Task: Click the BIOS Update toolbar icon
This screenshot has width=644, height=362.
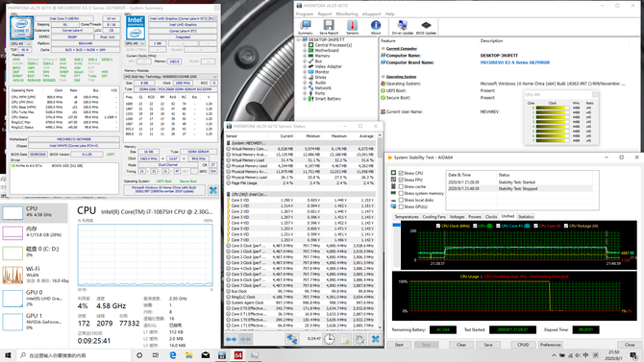Action: coord(426,27)
